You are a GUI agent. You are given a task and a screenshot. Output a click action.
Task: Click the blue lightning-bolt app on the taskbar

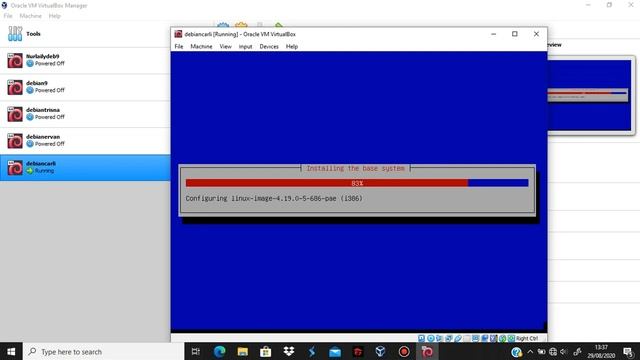(x=311, y=351)
